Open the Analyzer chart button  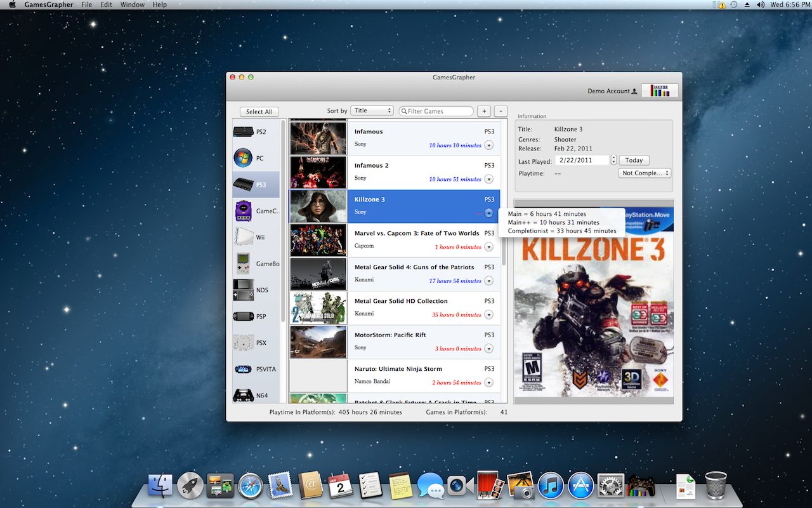660,91
